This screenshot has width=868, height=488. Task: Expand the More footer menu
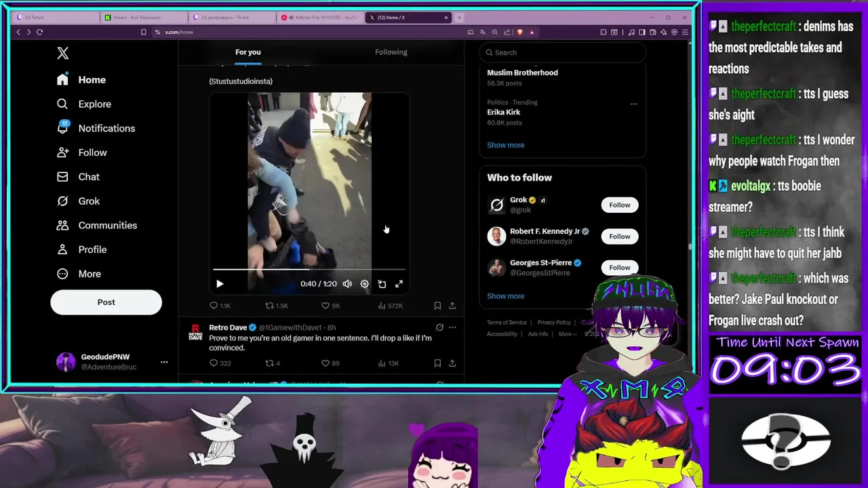point(568,334)
